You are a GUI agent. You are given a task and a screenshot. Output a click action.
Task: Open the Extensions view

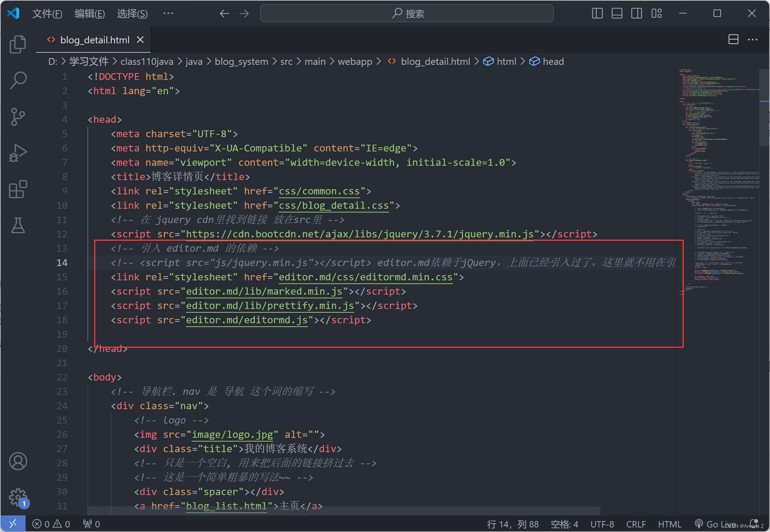coord(18,189)
